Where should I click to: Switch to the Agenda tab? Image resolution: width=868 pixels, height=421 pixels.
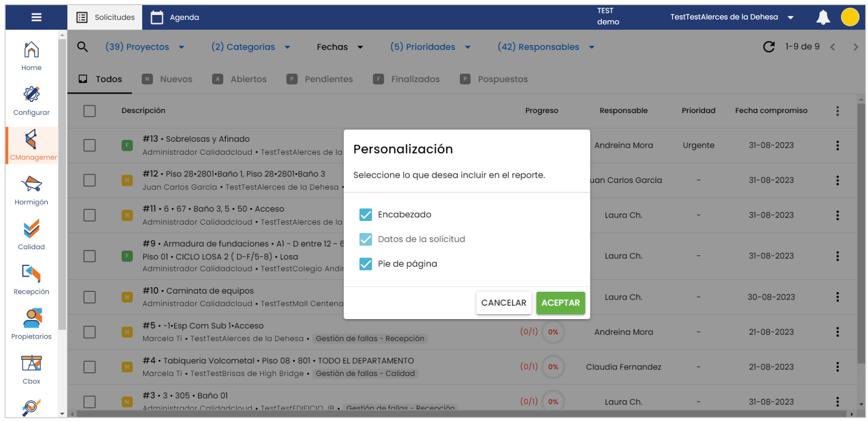pos(175,17)
